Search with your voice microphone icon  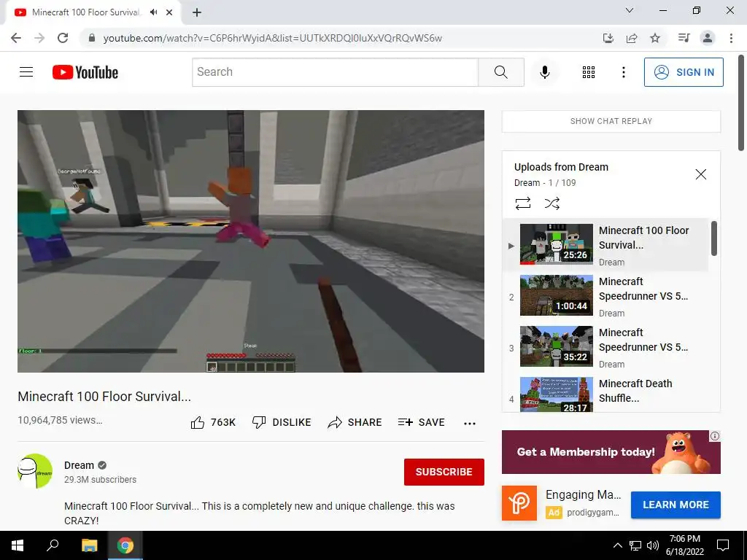(544, 72)
